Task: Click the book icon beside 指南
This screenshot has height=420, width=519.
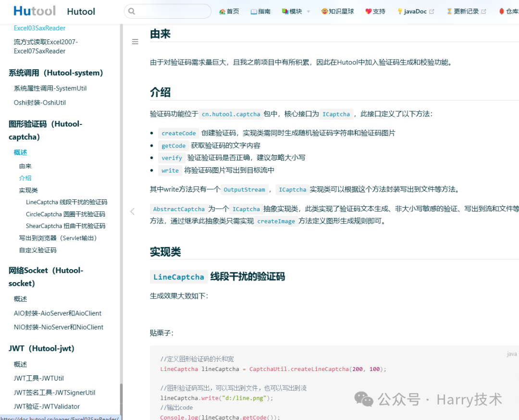Action: point(254,12)
